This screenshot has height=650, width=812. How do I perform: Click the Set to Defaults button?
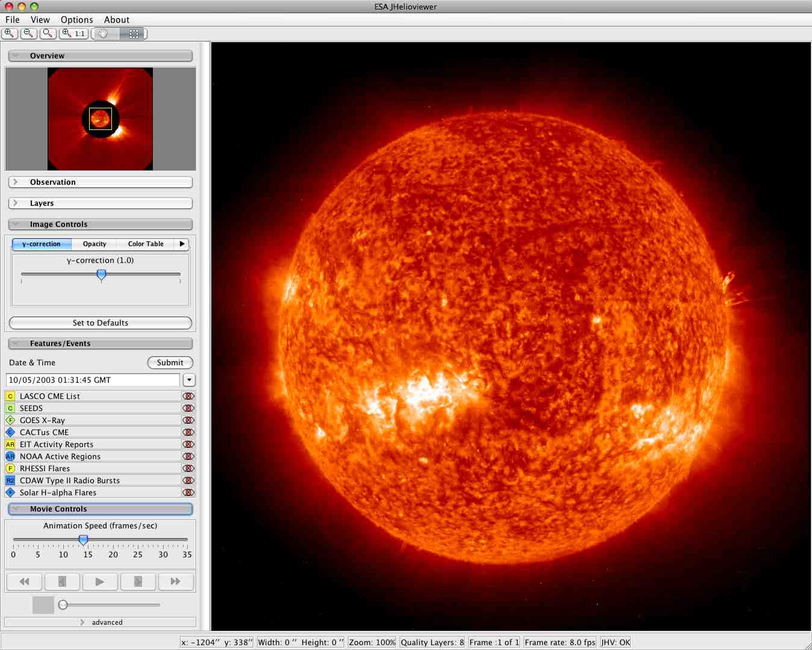click(101, 323)
